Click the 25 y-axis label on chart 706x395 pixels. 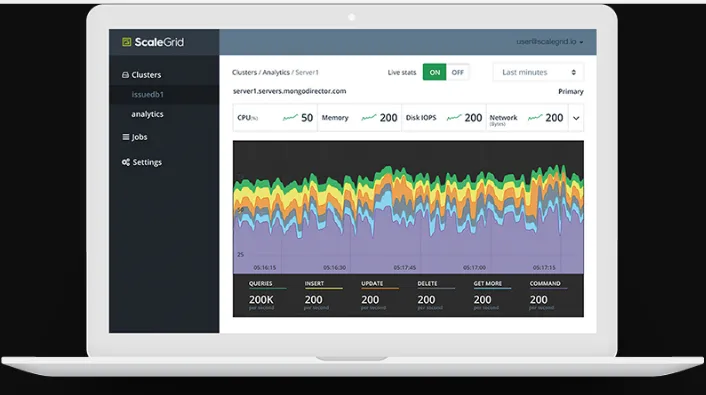(x=240, y=254)
